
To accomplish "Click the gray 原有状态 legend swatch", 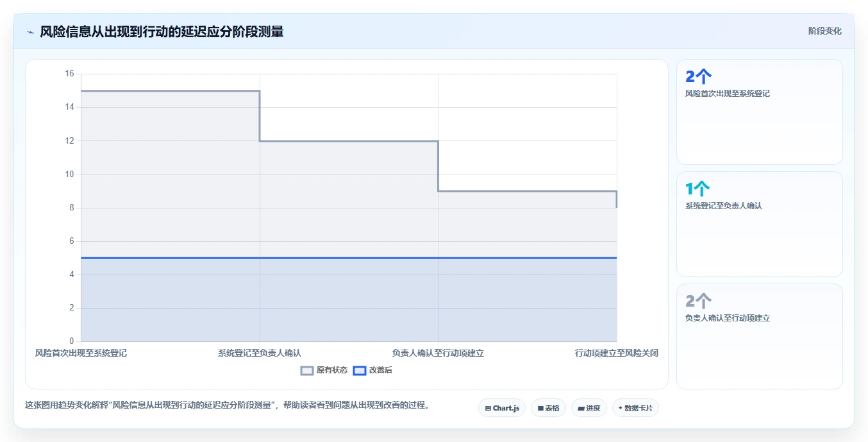I will [307, 370].
